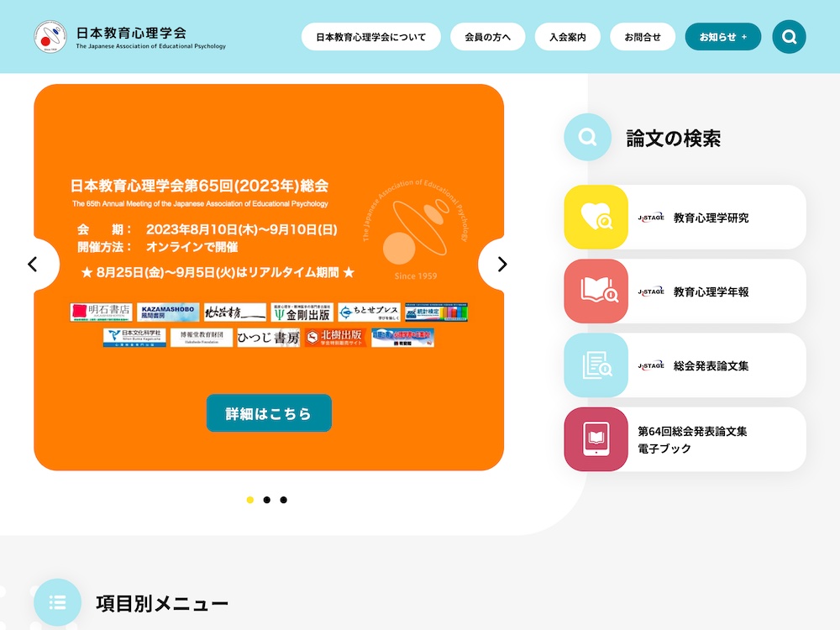Open the 日本文化科学社 sponsor banner

(x=134, y=338)
